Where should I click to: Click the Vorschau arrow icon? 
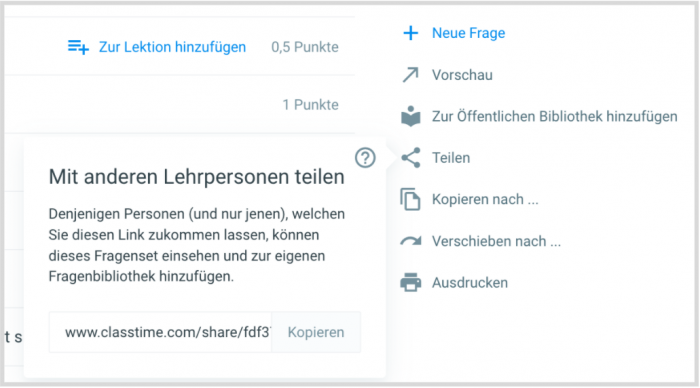(410, 75)
